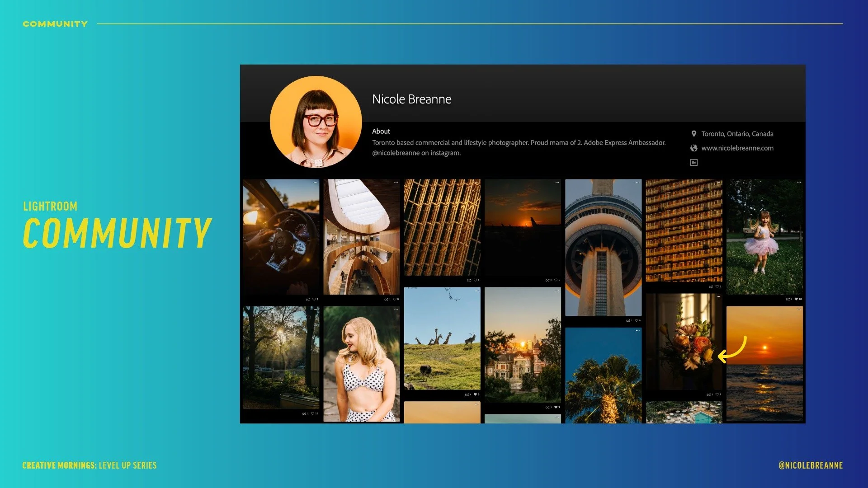Toggle heart on giraffes on hill photo
Screen dimensions: 868x488
pyautogui.click(x=475, y=394)
